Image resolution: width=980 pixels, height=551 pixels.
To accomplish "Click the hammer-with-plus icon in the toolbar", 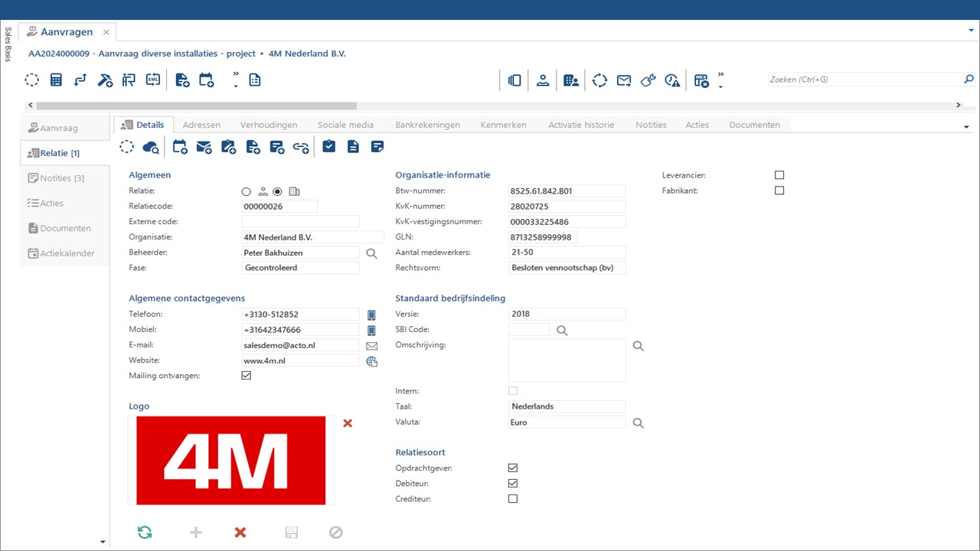I will click(105, 80).
